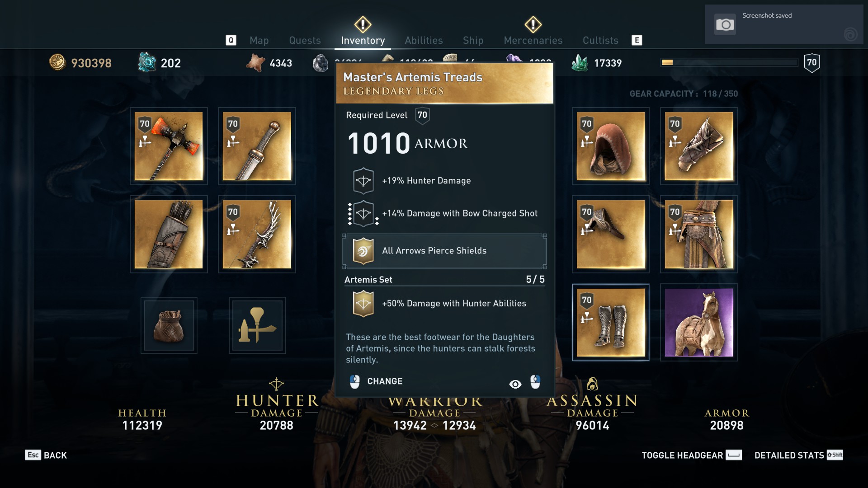The width and height of the screenshot is (868, 488).
Task: Click the experience progress bar
Action: (x=729, y=62)
